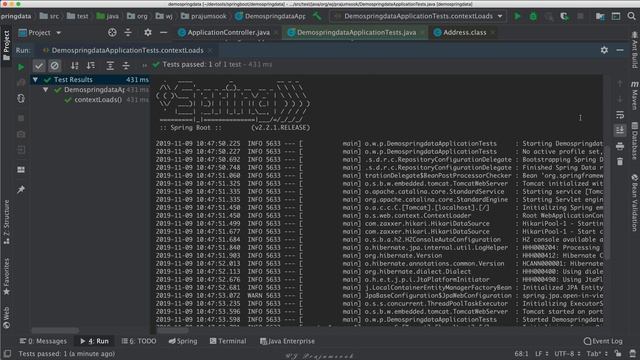The image size is (640, 360).
Task: Toggle scroll to end of console
Action: pos(620,130)
